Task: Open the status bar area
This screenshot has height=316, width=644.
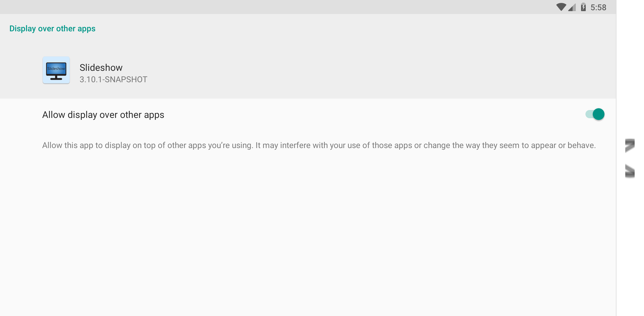Action: pos(322,7)
